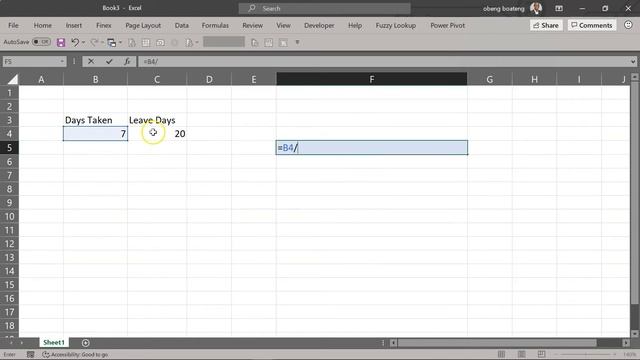Click the Select All corner triangle
This screenshot has width=640, height=360.
12,79
